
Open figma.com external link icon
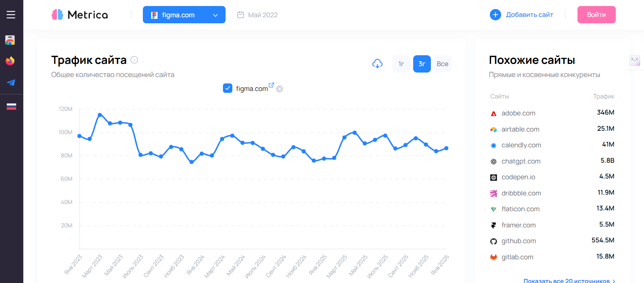pyautogui.click(x=271, y=85)
